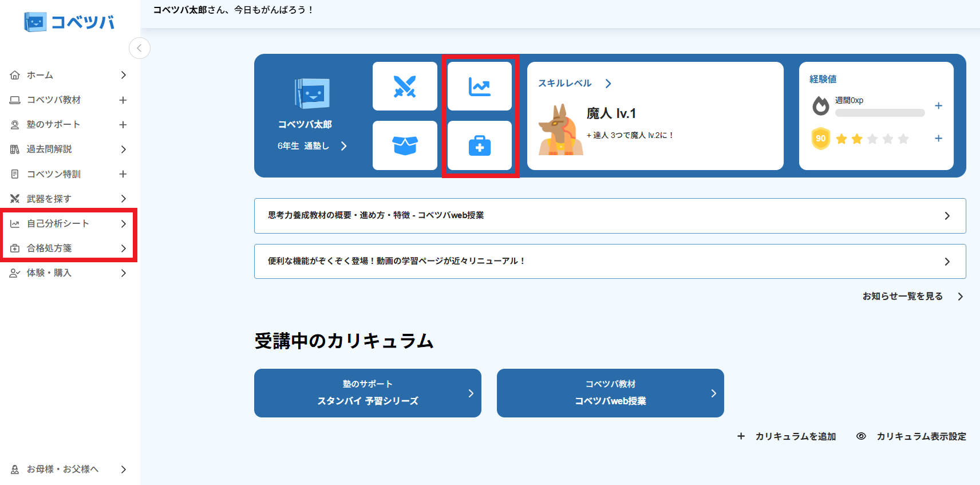The image size is (980, 485).
Task: Click the コベツバ太郎 avatar mascot image
Action: [x=312, y=93]
